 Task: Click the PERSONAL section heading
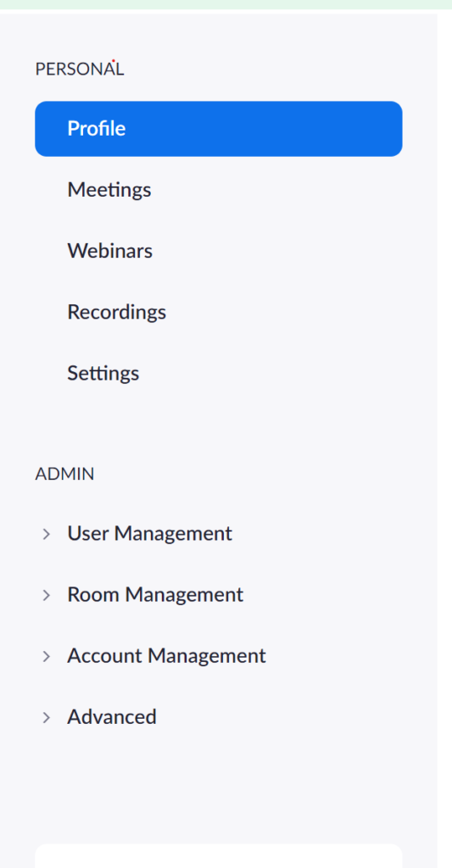[x=79, y=70]
